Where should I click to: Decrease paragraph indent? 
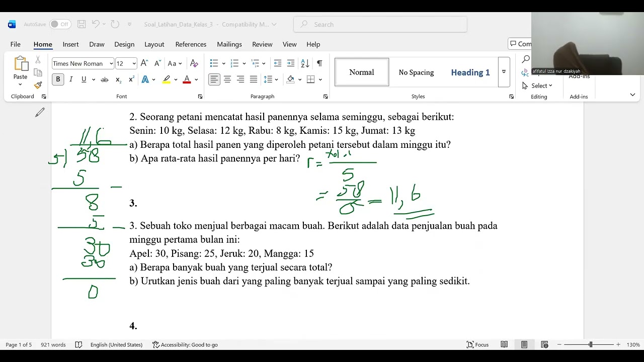pyautogui.click(x=277, y=63)
